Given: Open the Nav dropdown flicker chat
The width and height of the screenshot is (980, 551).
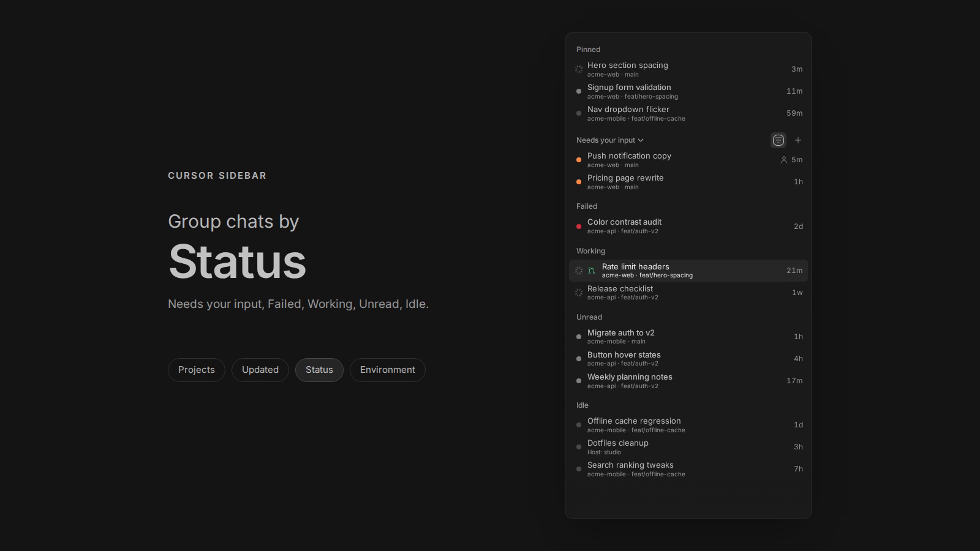Looking at the screenshot, I should (x=688, y=113).
